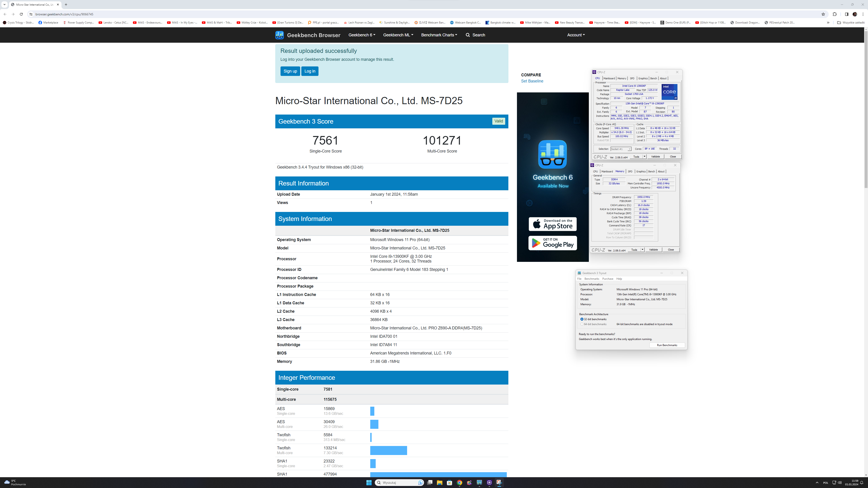Open Tools dropdown arrow in CPU-Z processor window

tap(644, 157)
